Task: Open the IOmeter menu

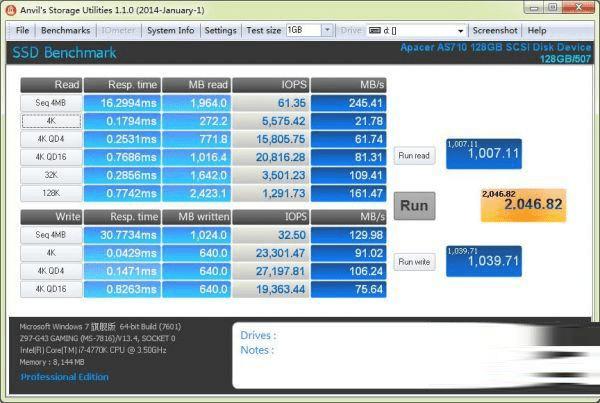Action: tap(118, 30)
